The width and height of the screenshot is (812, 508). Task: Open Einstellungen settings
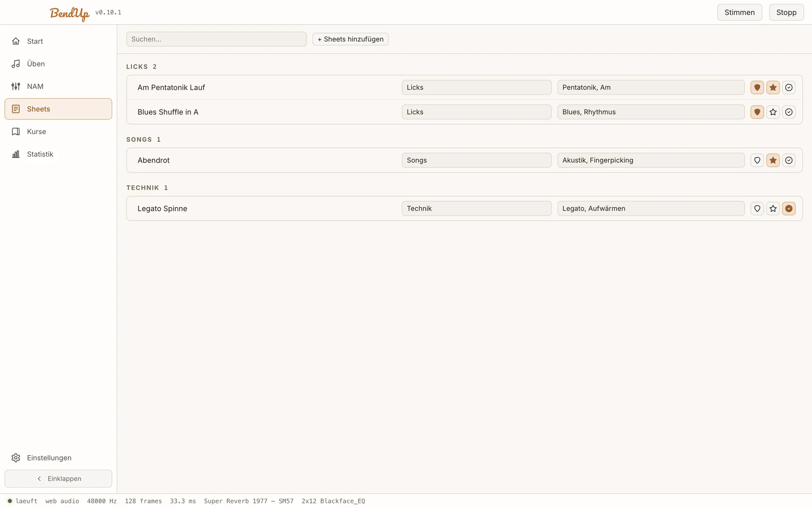tap(58, 458)
